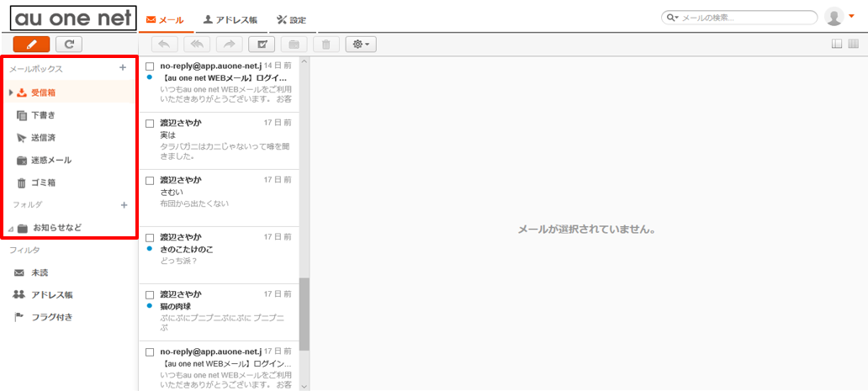Image resolution: width=868 pixels, height=391 pixels.
Task: Click the フラグ付き flag icon
Action: (19, 318)
